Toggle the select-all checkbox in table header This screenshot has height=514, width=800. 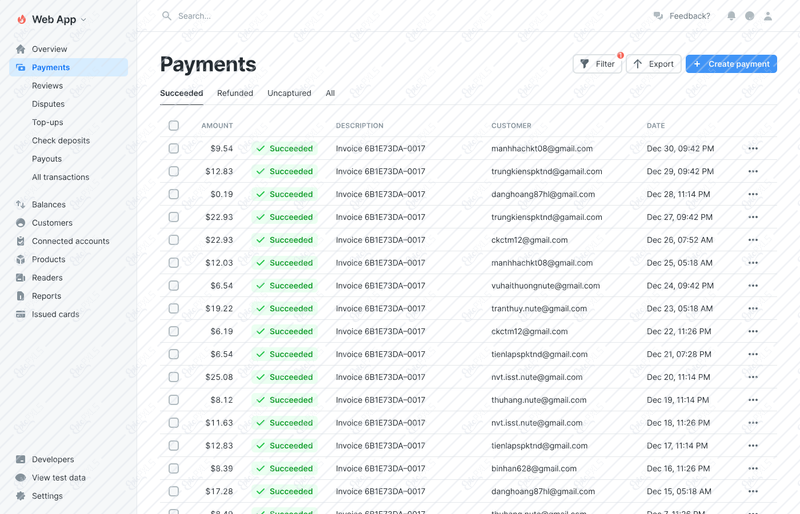point(173,126)
